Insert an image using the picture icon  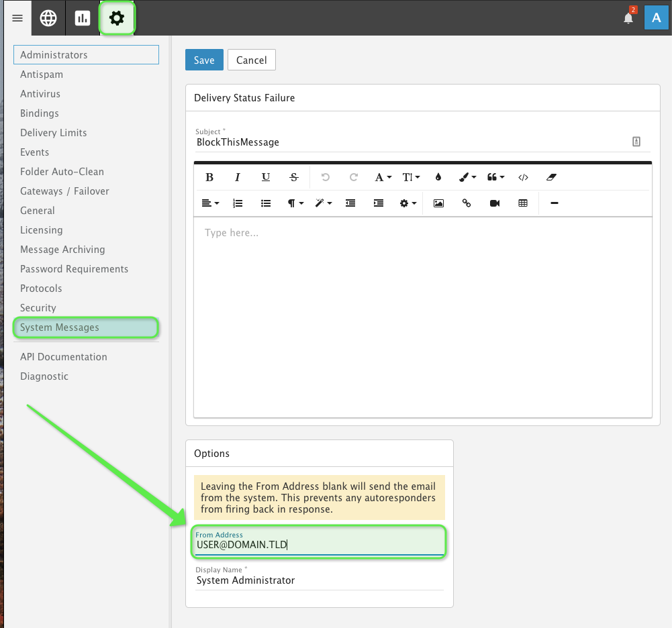[438, 203]
